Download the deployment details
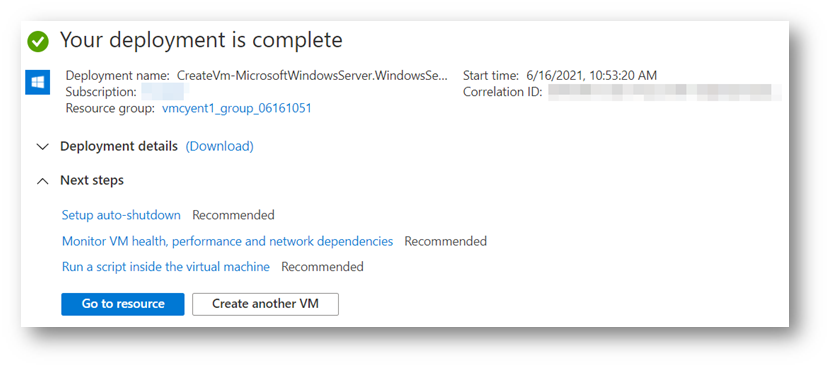Image resolution: width=831 pixels, height=369 pixels. [x=219, y=146]
